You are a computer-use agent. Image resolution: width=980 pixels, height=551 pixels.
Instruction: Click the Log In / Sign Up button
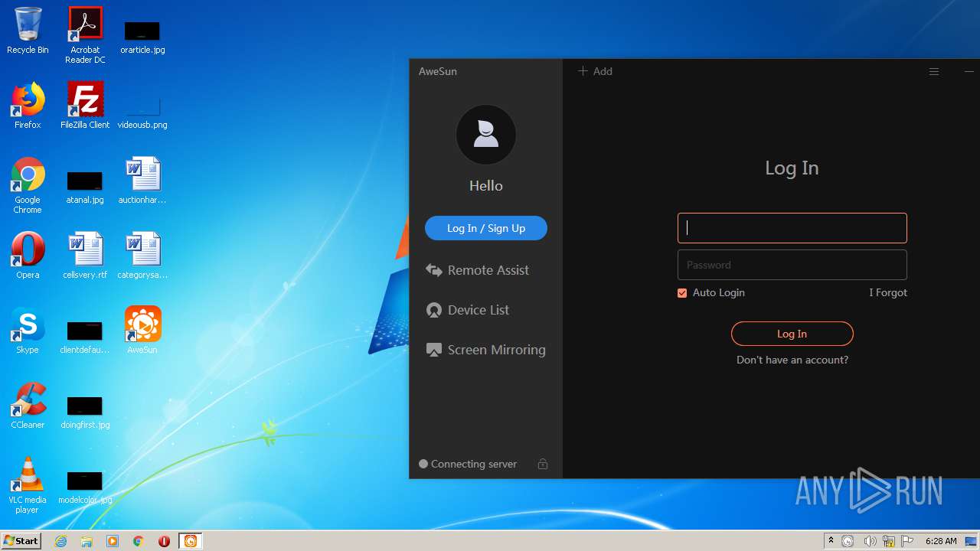coord(485,228)
